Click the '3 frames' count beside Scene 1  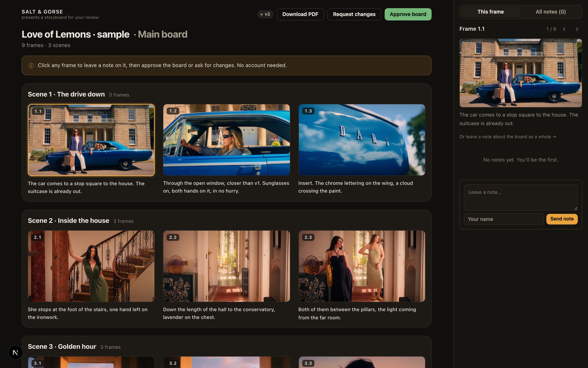point(119,95)
